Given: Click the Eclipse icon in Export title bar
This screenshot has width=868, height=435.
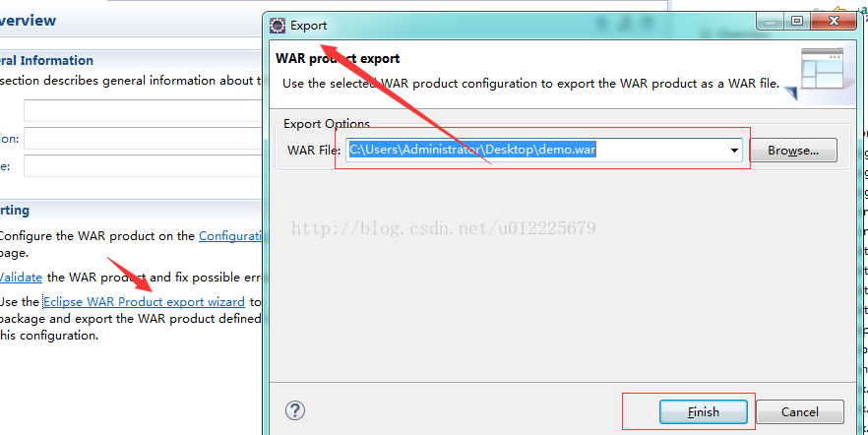Looking at the screenshot, I should tap(278, 26).
